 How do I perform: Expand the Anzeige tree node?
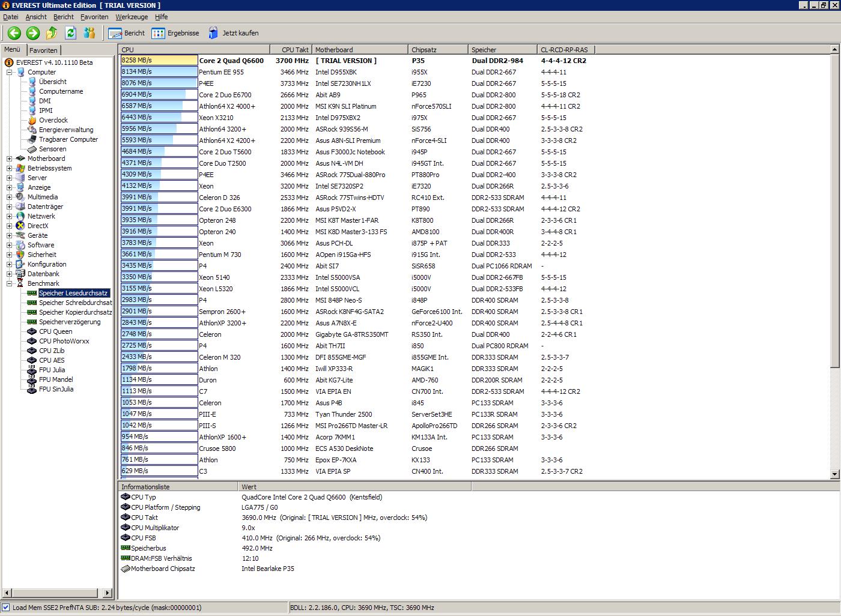click(10, 187)
